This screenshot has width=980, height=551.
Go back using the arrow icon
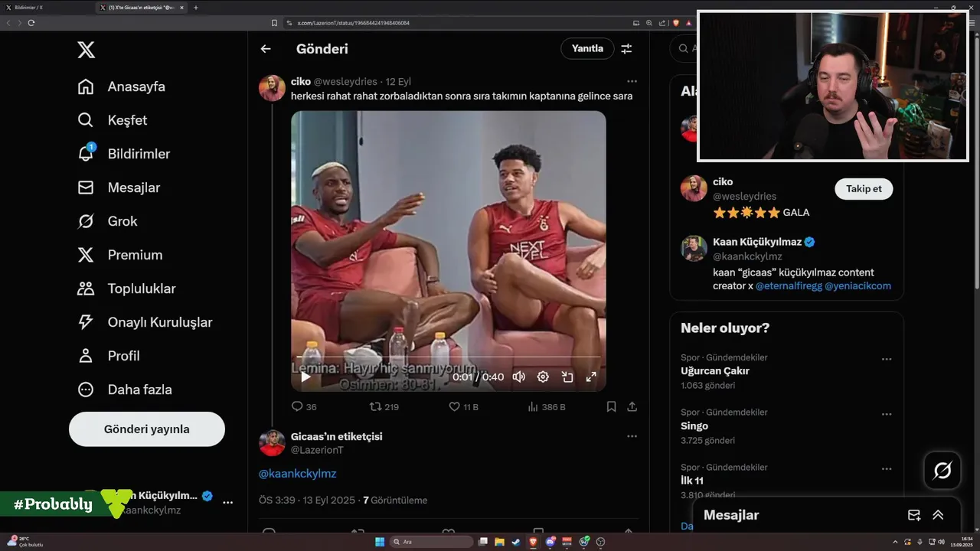coord(266,49)
